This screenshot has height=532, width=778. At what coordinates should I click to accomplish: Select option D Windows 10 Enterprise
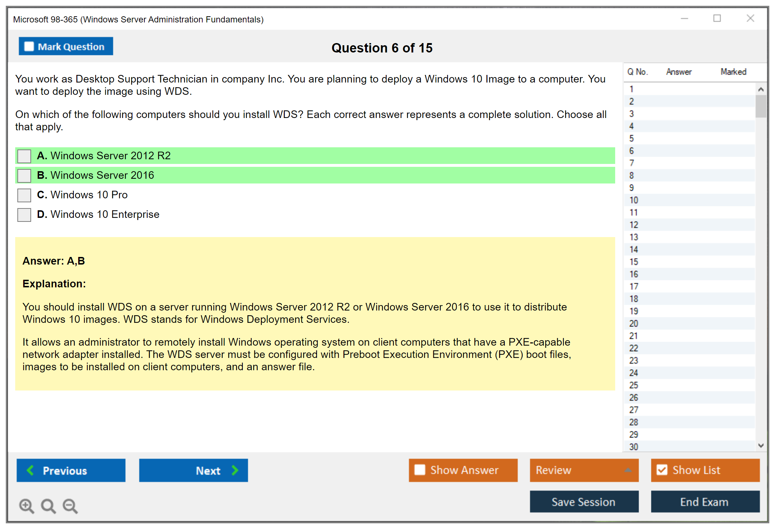tap(24, 215)
